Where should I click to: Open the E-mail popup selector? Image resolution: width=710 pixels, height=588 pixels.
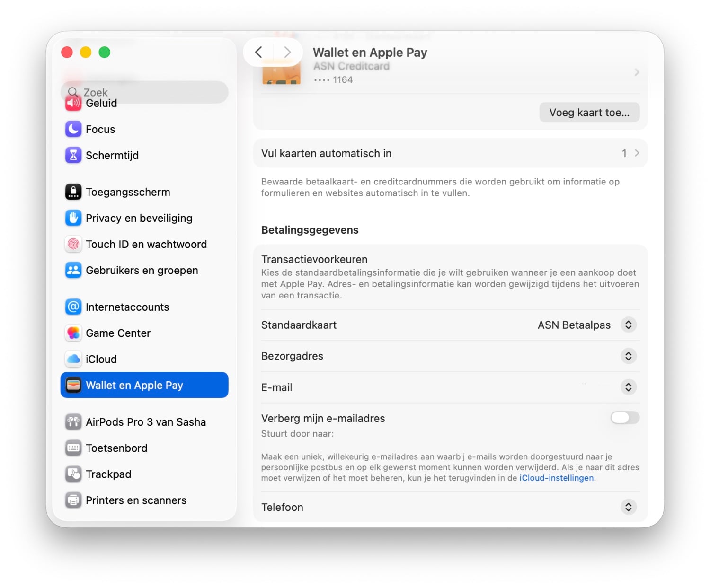(x=628, y=387)
